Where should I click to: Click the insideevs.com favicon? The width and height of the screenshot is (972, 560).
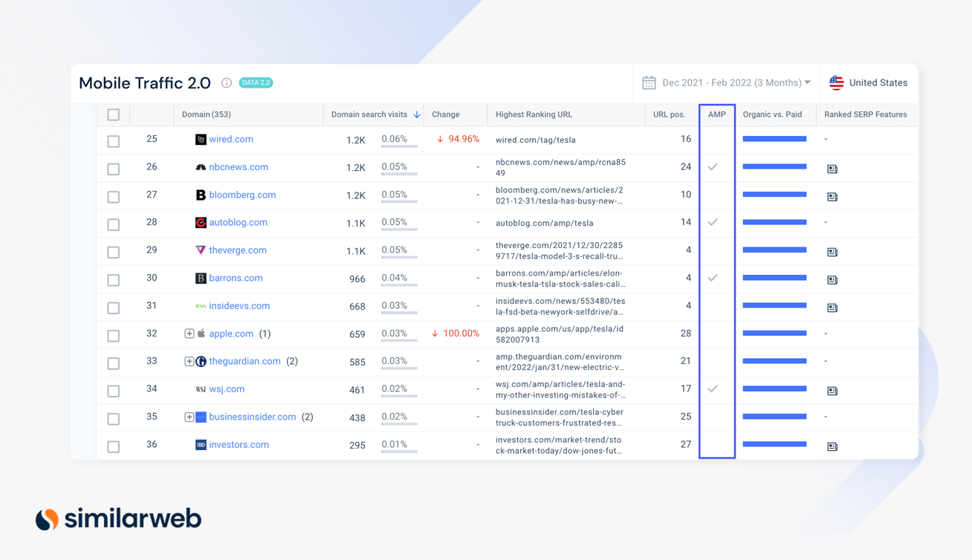pyautogui.click(x=201, y=306)
